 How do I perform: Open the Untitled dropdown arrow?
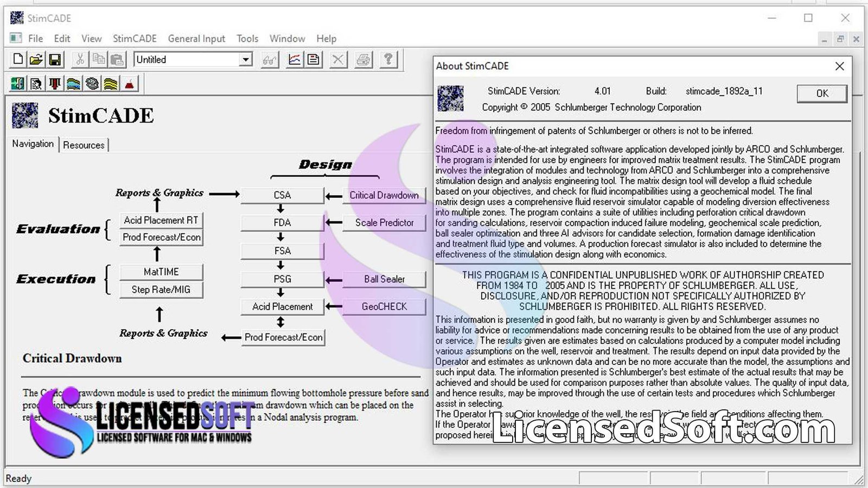[x=246, y=59]
